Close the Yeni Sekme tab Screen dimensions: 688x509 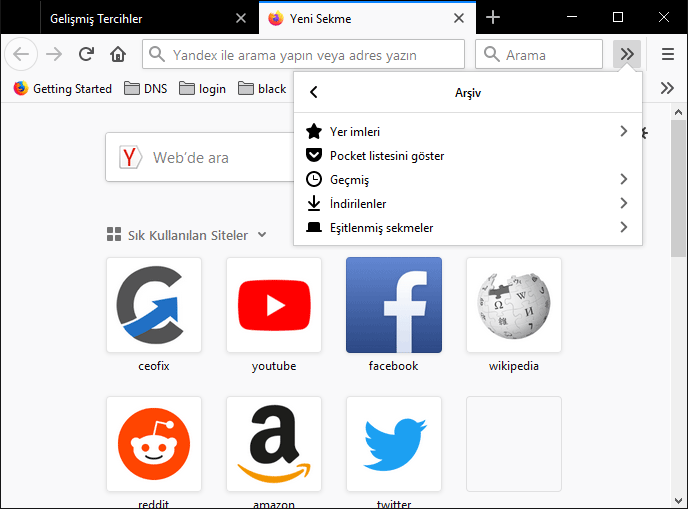459,18
